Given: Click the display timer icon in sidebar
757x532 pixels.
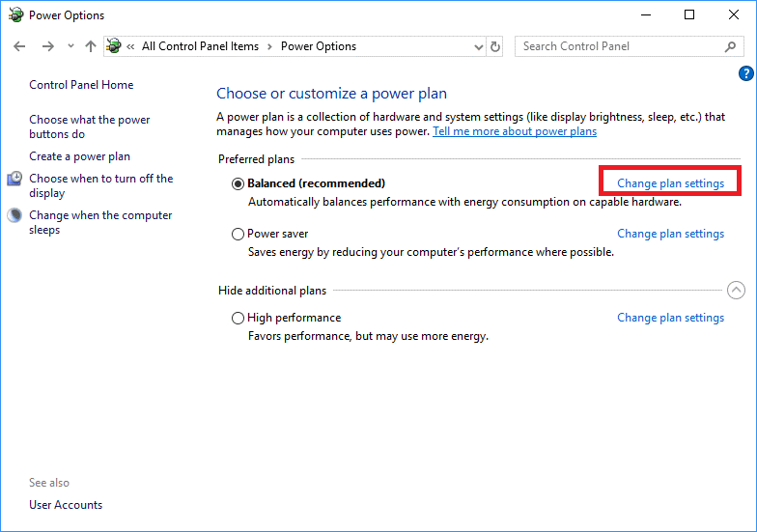Looking at the screenshot, I should coord(14,179).
